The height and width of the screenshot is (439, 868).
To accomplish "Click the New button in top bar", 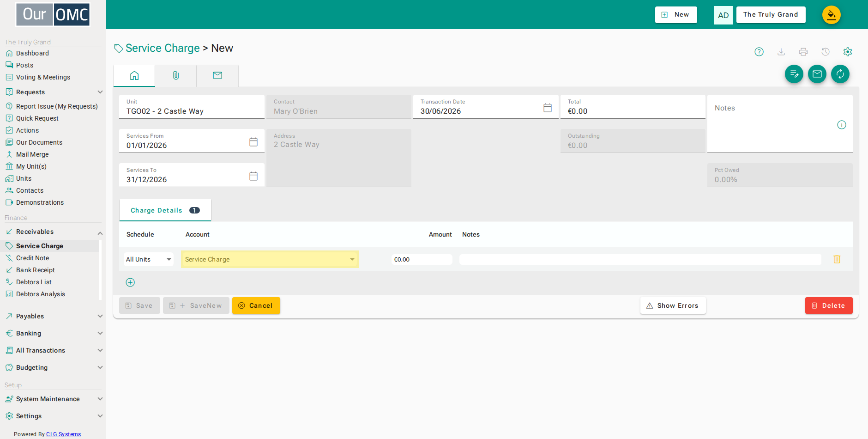I will coord(676,15).
